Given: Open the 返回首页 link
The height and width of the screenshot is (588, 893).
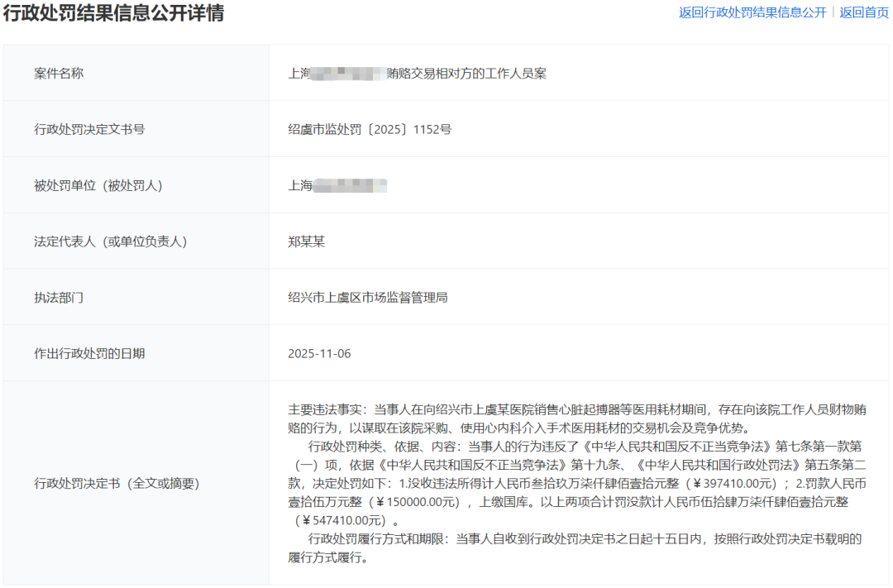Looking at the screenshot, I should [x=864, y=12].
